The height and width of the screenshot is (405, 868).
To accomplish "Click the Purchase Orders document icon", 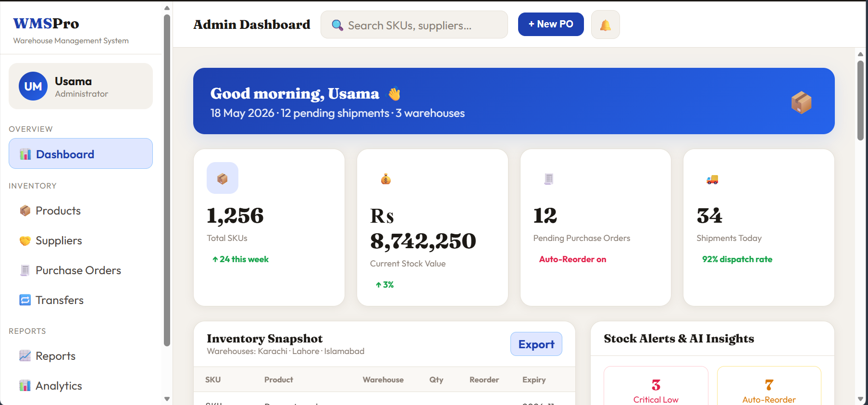I will [x=25, y=270].
